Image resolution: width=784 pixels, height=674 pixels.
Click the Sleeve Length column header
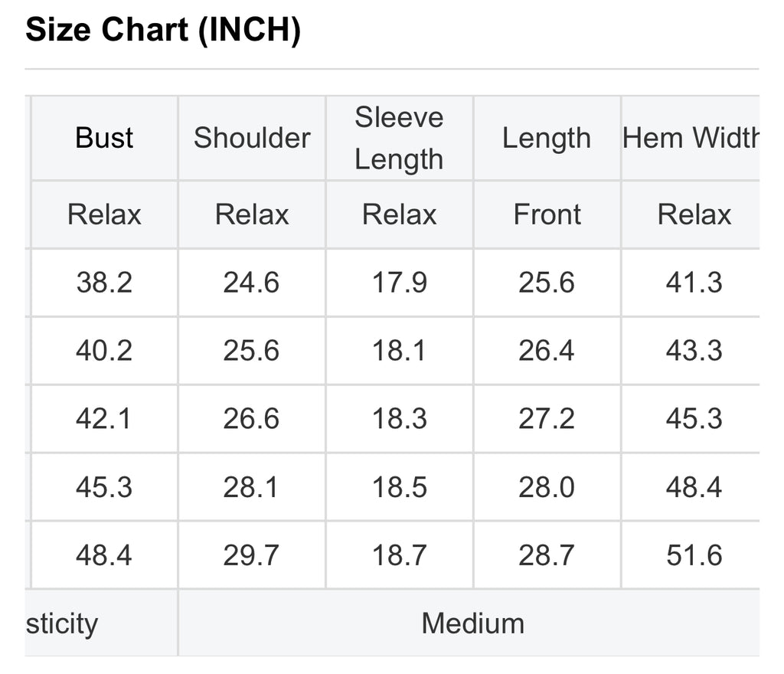pyautogui.click(x=399, y=138)
